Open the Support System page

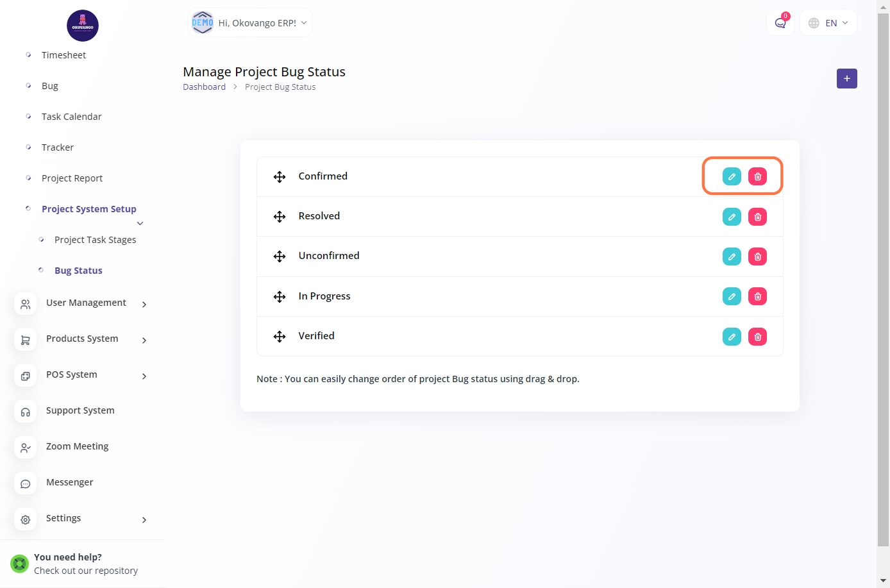[x=80, y=410]
